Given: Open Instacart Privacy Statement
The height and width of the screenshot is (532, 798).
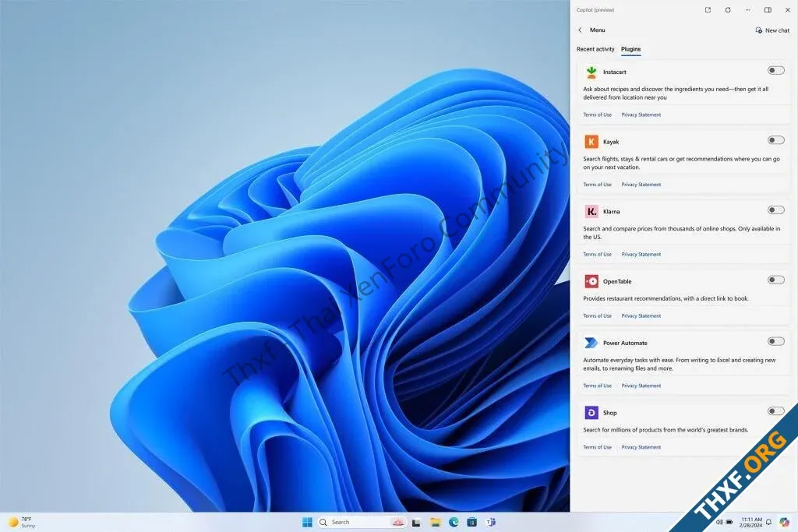Looking at the screenshot, I should point(641,115).
